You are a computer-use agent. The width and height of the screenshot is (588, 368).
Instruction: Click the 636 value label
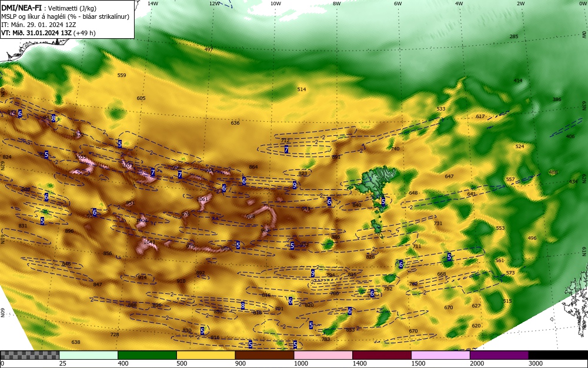[235, 123]
